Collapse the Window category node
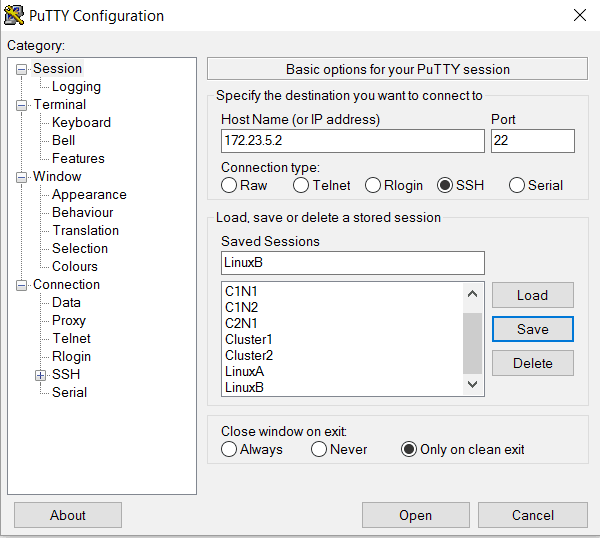 coord(22,177)
